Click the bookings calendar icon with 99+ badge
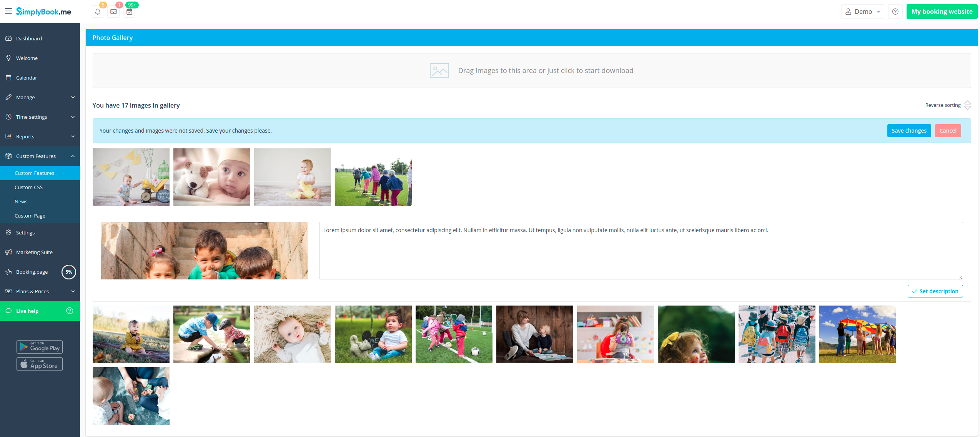Image resolution: width=980 pixels, height=437 pixels. pos(129,12)
